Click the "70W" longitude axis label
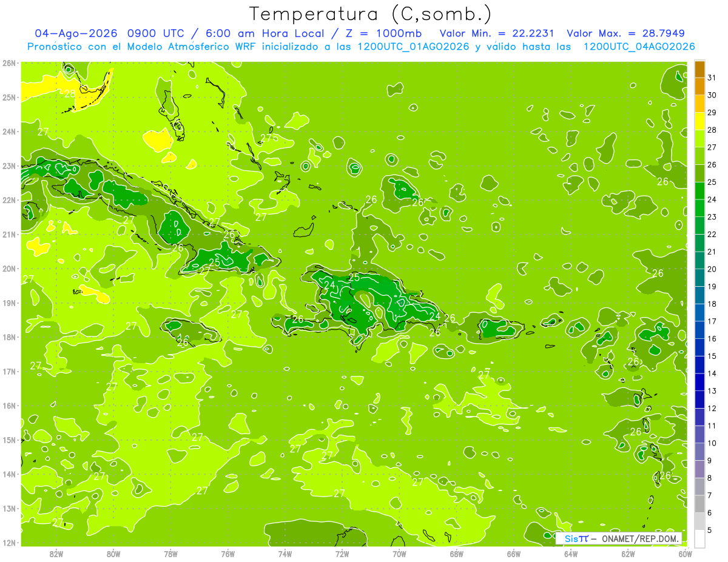Viewport: 728px width, 562px height. (399, 554)
